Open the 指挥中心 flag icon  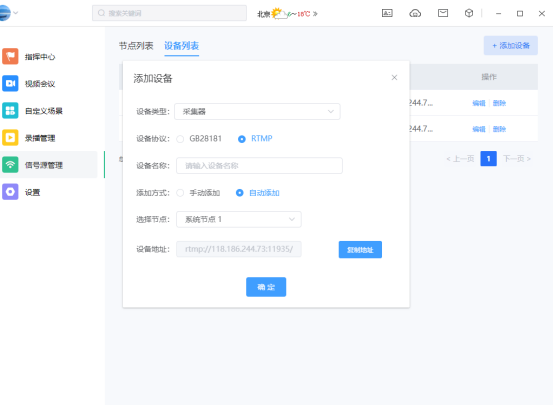10,56
